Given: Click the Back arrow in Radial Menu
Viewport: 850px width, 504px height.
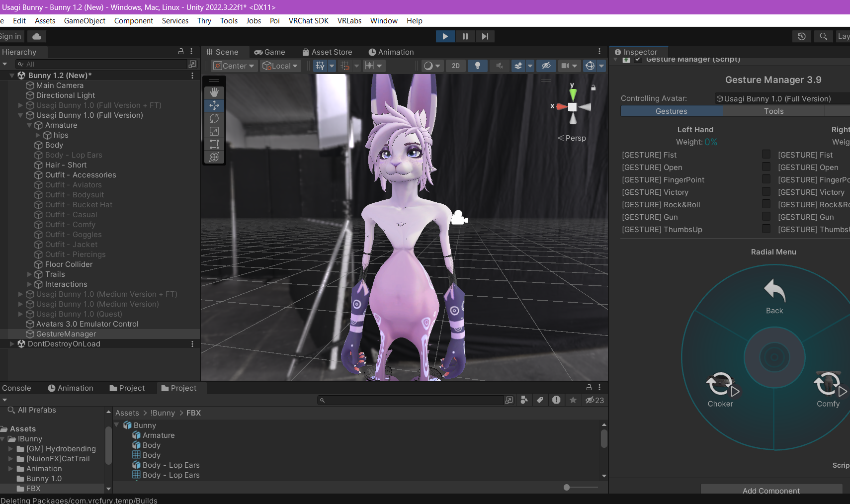Looking at the screenshot, I should 774,297.
